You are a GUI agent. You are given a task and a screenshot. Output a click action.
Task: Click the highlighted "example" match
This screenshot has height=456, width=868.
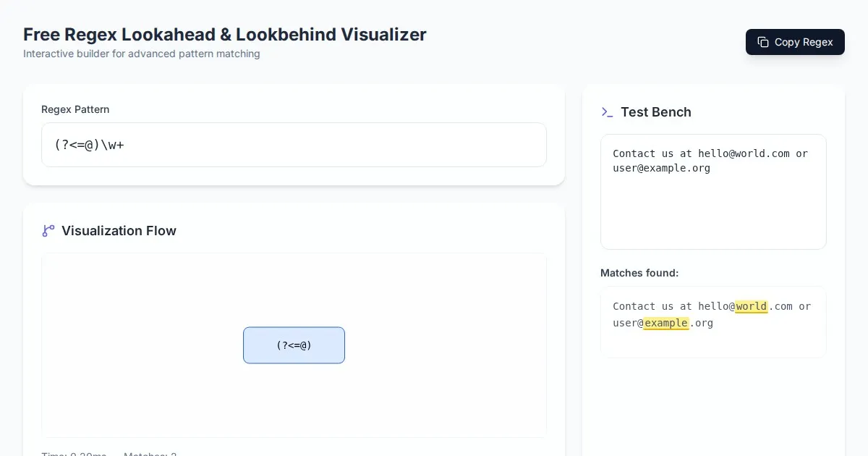pos(665,323)
